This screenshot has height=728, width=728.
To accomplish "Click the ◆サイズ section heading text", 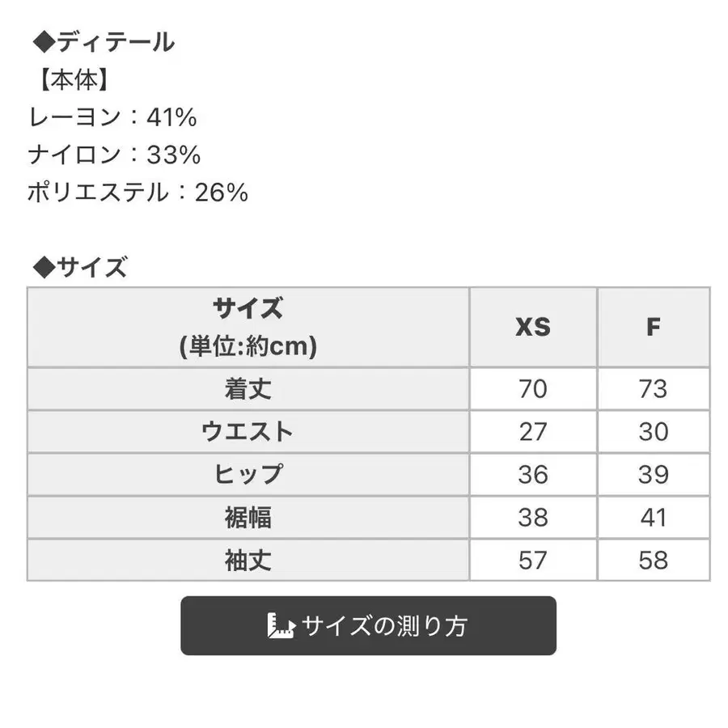I will pos(81,267).
